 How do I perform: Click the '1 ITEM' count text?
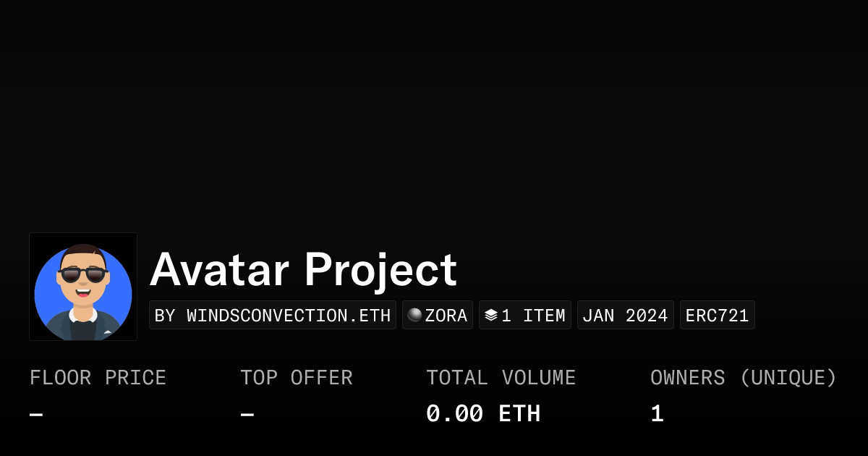533,316
